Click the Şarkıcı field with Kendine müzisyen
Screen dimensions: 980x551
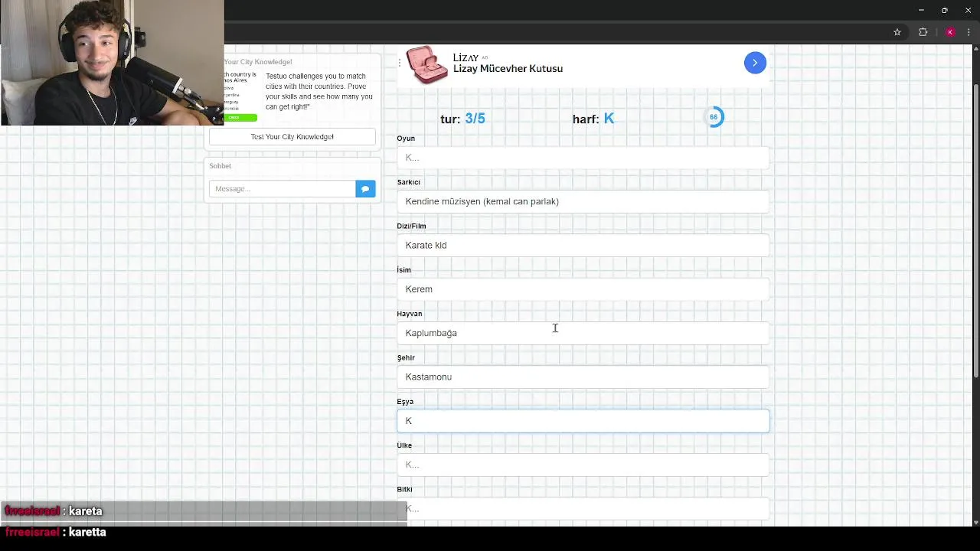coord(583,201)
